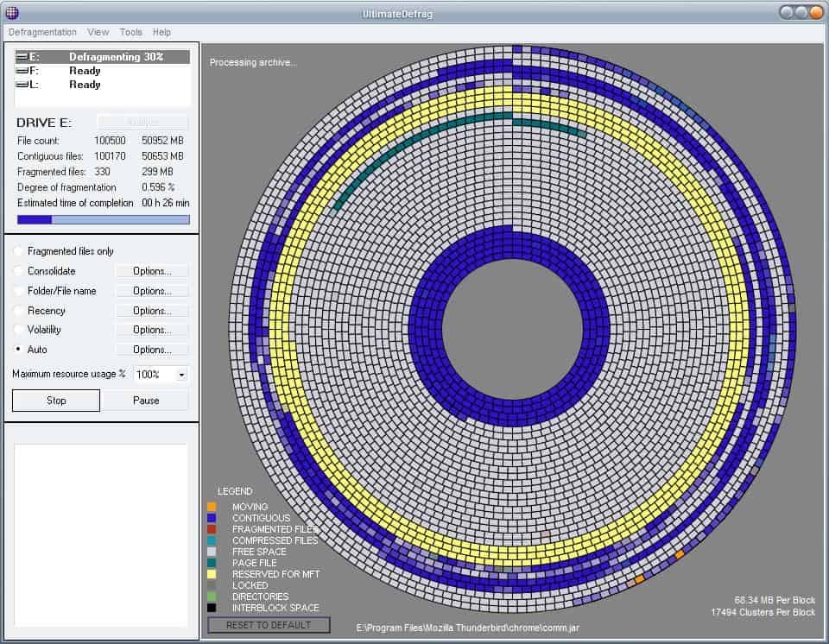Screen dimensions: 829x644
Task: Click estimated completion time '00 h 26 min'
Action: [x=166, y=203]
